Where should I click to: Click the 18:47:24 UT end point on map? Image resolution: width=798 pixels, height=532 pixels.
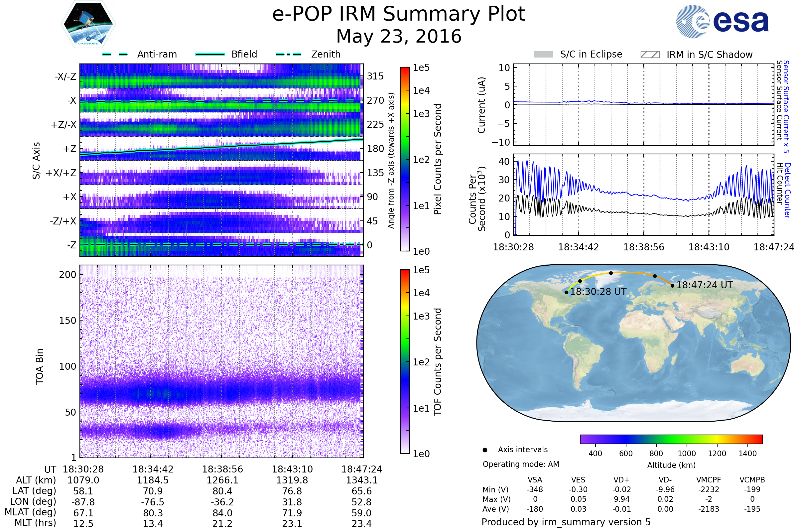point(672,286)
